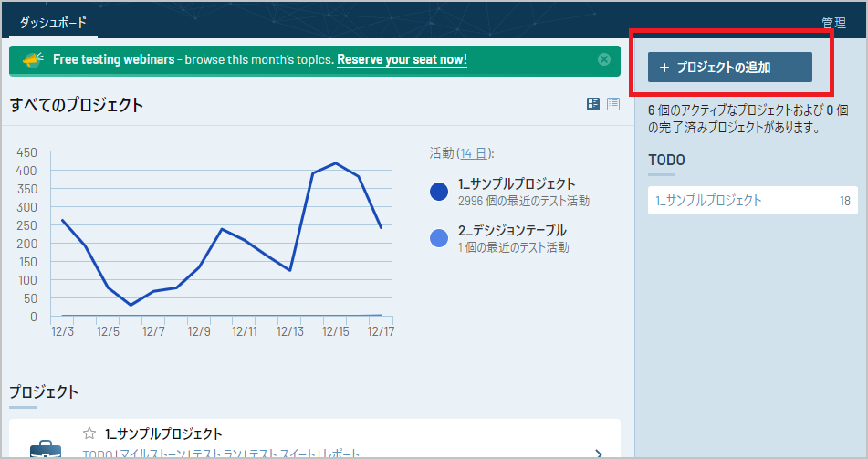Open the 管理 menu

(833, 22)
